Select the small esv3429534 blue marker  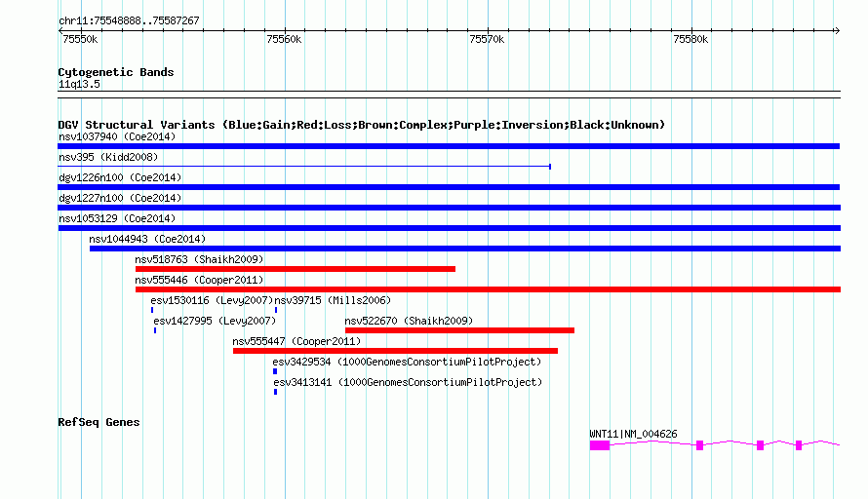275,371
